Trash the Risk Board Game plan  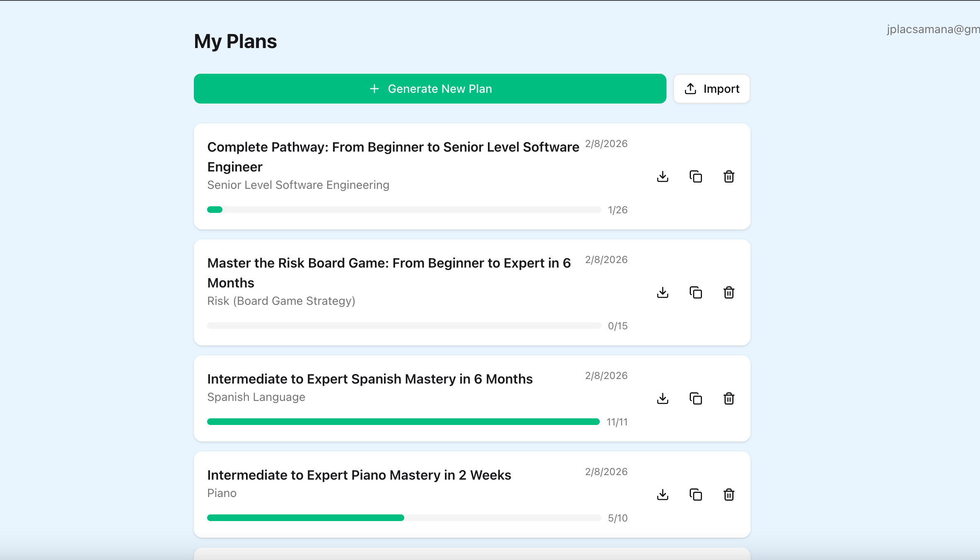(x=729, y=292)
